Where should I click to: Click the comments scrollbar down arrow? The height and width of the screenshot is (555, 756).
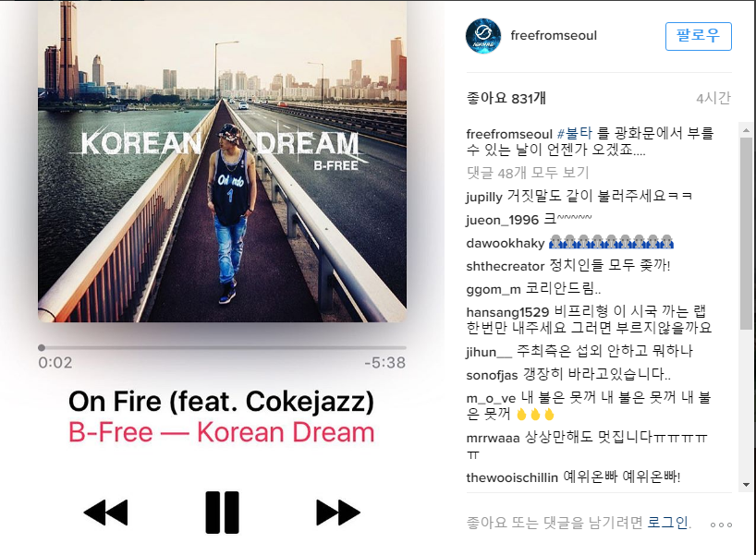coord(746,485)
